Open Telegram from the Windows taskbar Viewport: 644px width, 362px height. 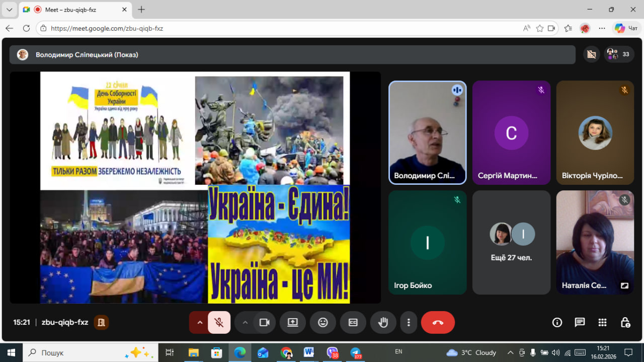point(356,353)
